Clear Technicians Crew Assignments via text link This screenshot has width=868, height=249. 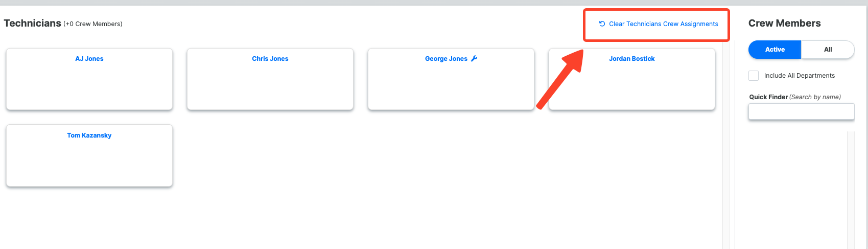663,24
